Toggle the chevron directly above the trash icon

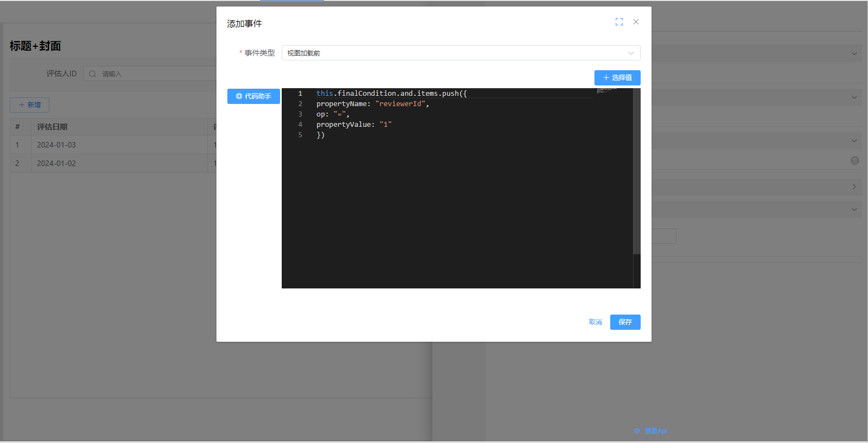click(x=854, y=140)
